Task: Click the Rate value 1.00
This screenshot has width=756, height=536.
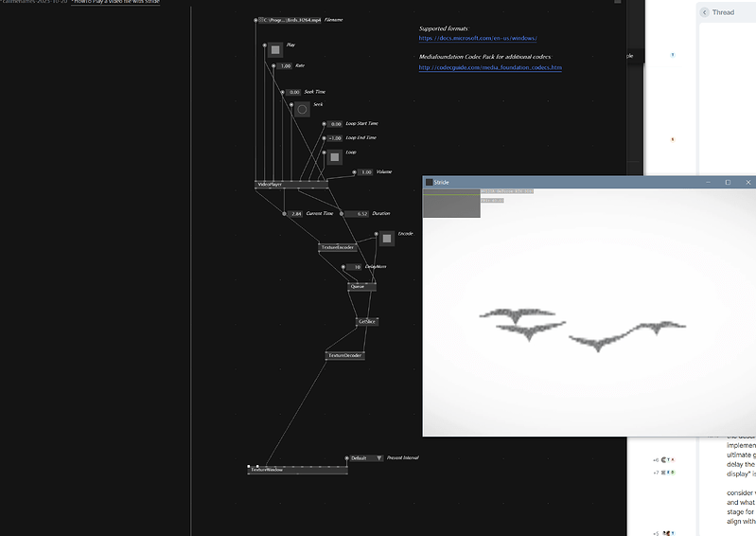Action: point(285,66)
